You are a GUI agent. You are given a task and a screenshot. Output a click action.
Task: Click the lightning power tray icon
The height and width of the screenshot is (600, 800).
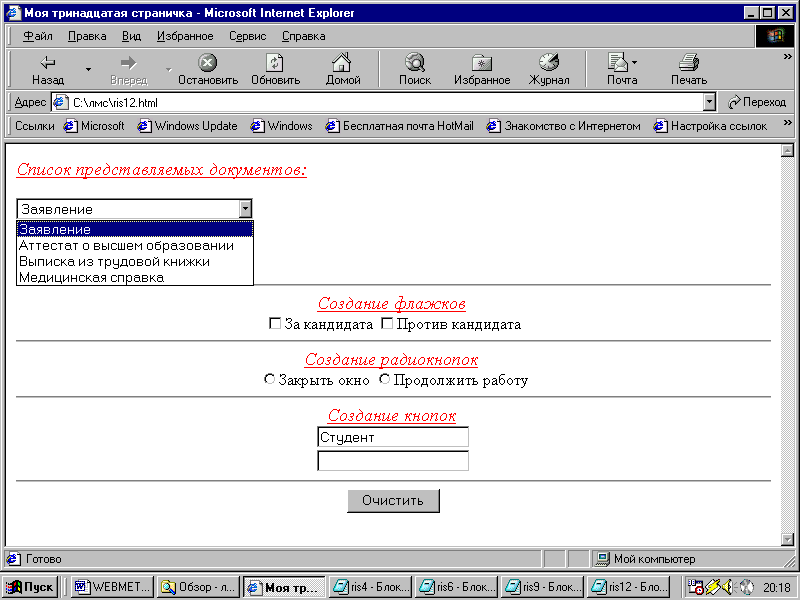tap(713, 587)
